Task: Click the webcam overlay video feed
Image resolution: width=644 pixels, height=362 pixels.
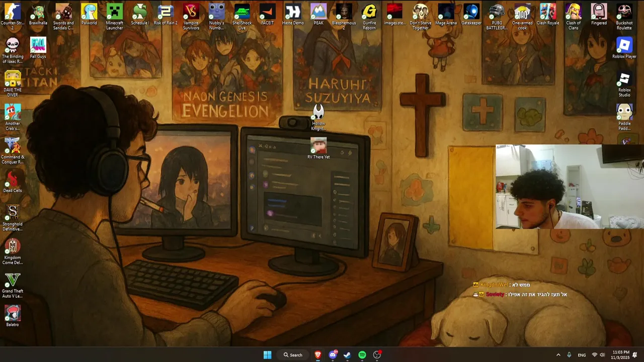Action: [x=570, y=187]
